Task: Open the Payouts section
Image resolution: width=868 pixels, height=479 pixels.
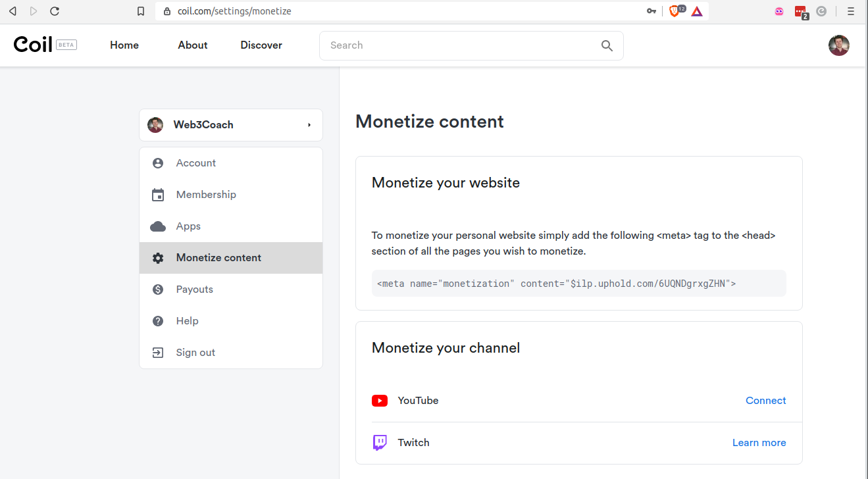Action: click(194, 290)
